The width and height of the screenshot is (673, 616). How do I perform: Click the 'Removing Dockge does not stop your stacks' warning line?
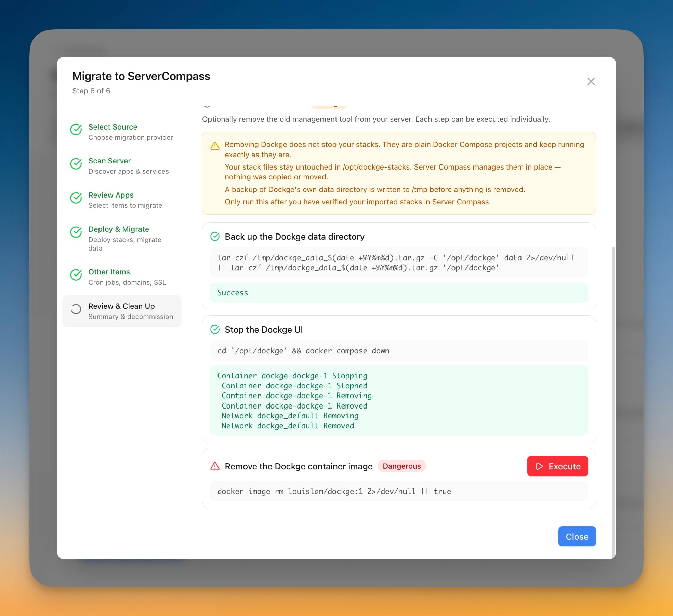404,149
